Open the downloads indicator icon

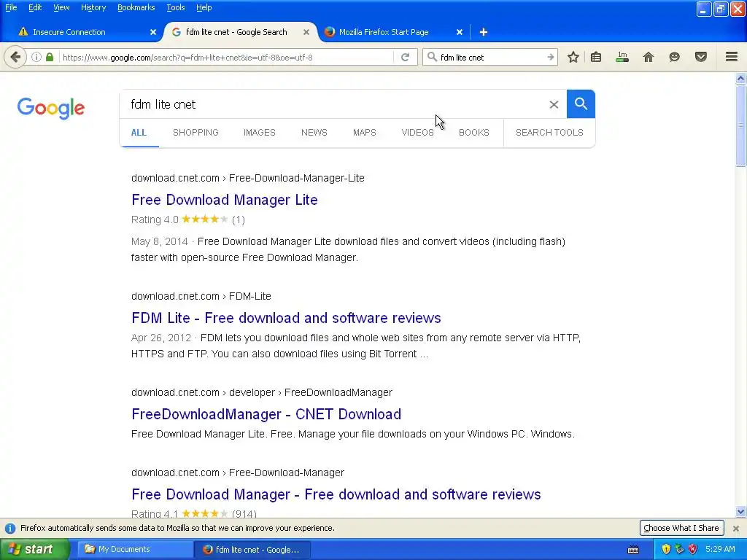click(622, 57)
